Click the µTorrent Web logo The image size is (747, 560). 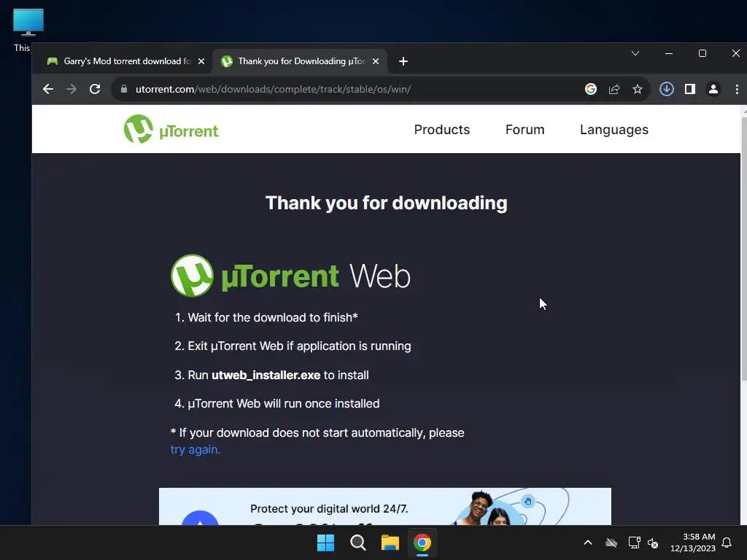[290, 276]
